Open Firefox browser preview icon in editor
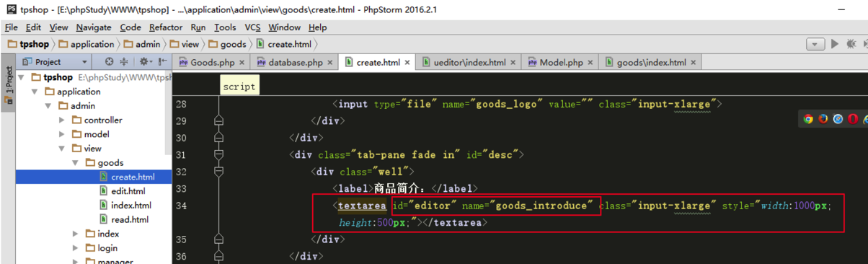 tap(823, 119)
